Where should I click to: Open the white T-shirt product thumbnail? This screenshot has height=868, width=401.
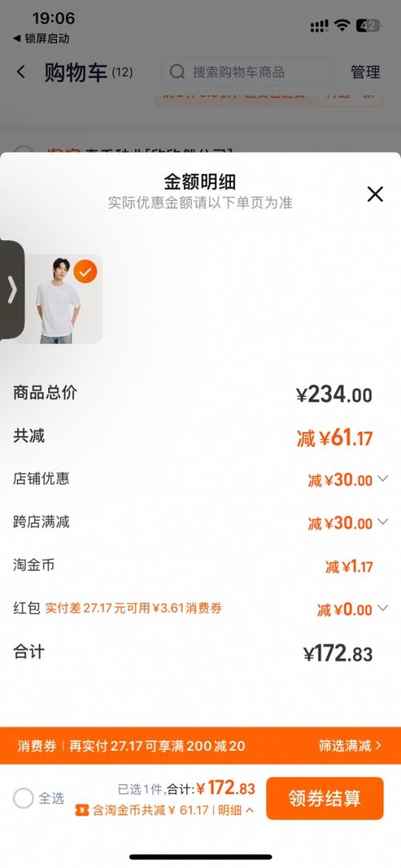click(x=58, y=300)
